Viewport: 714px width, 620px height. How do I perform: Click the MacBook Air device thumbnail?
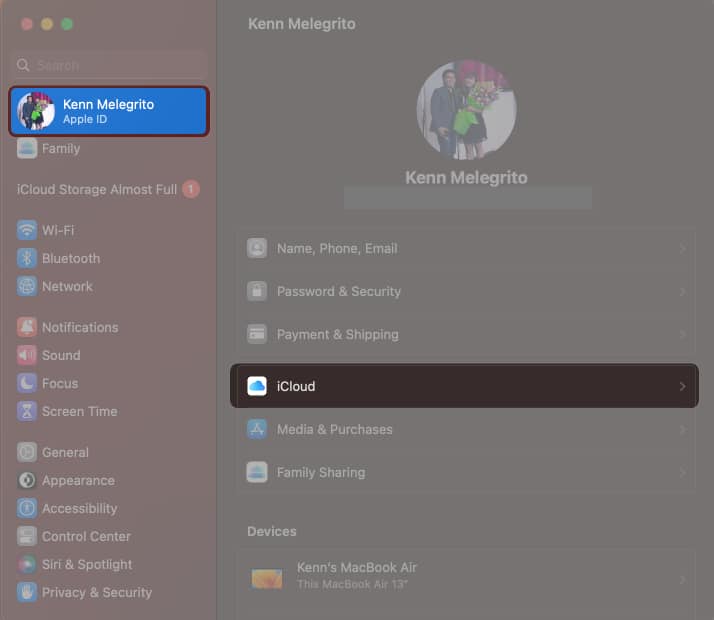click(267, 579)
